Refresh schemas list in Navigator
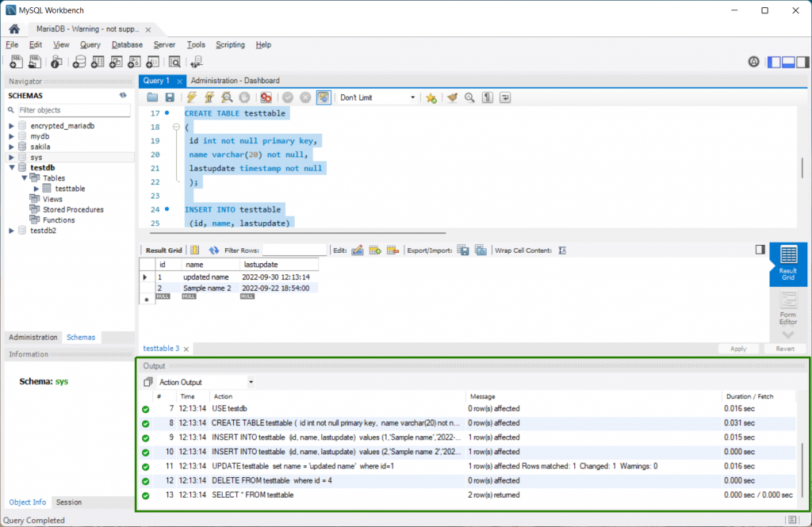Image resolution: width=812 pixels, height=527 pixels. pos(123,95)
